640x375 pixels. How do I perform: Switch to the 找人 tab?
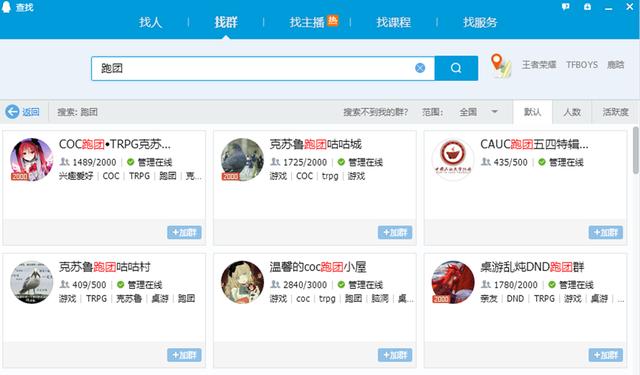tap(151, 22)
